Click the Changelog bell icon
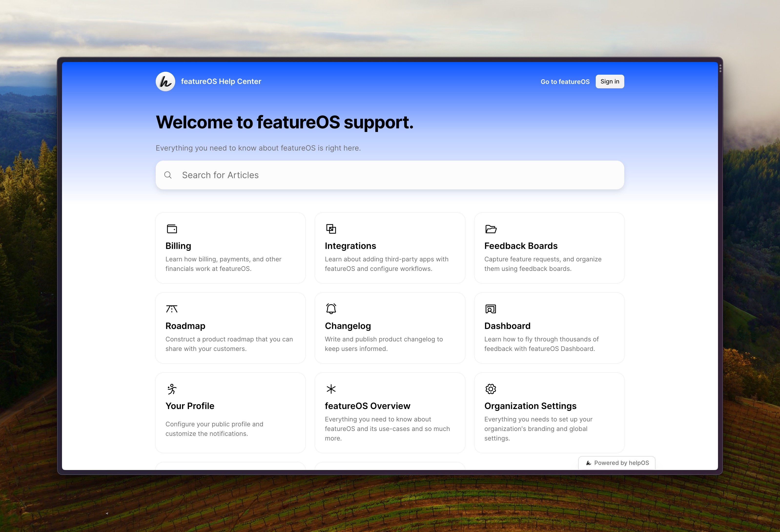780x532 pixels. (331, 308)
